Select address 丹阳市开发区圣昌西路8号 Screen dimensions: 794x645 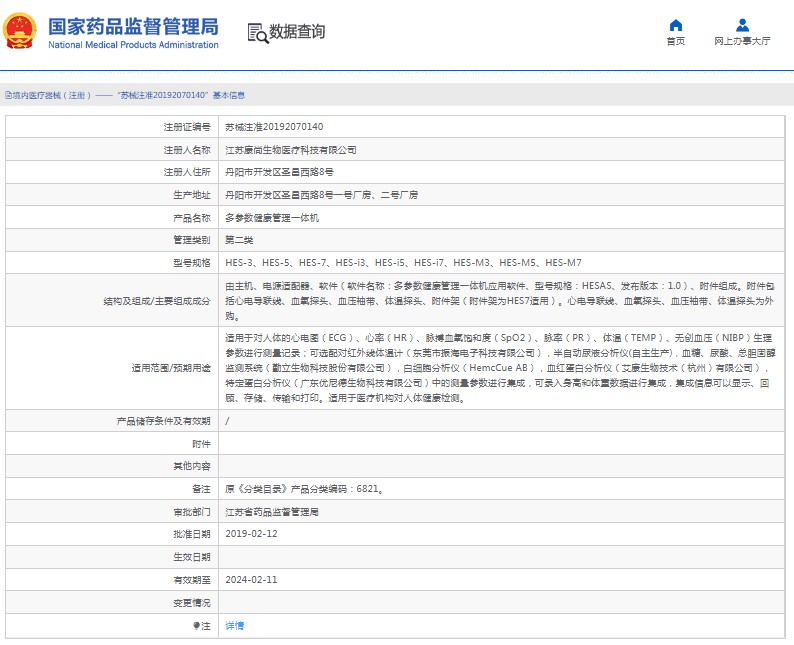280,172
